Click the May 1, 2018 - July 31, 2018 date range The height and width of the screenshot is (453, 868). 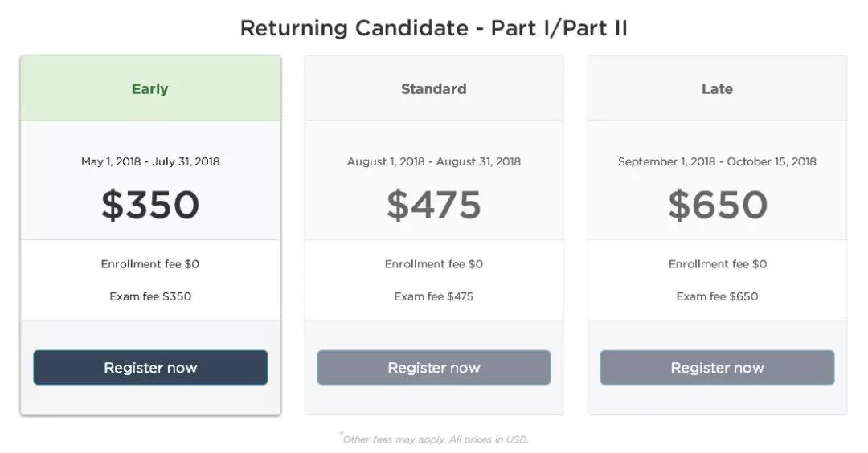150,161
